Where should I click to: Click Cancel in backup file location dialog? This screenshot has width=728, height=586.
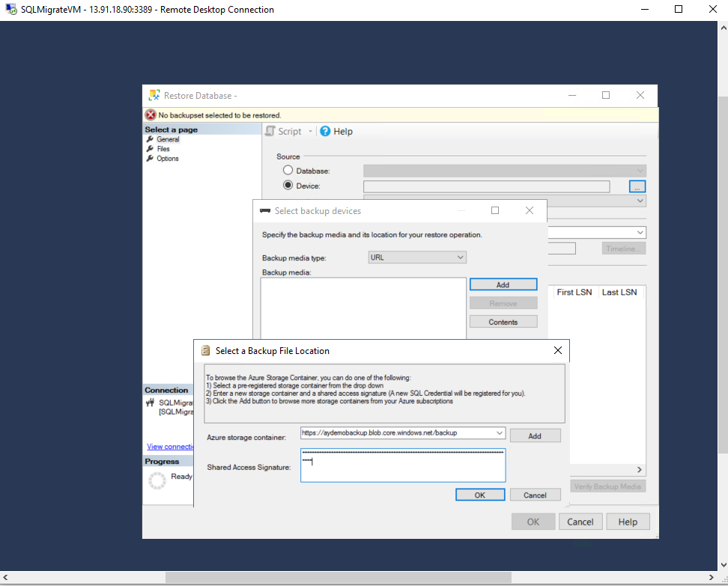pyautogui.click(x=535, y=495)
